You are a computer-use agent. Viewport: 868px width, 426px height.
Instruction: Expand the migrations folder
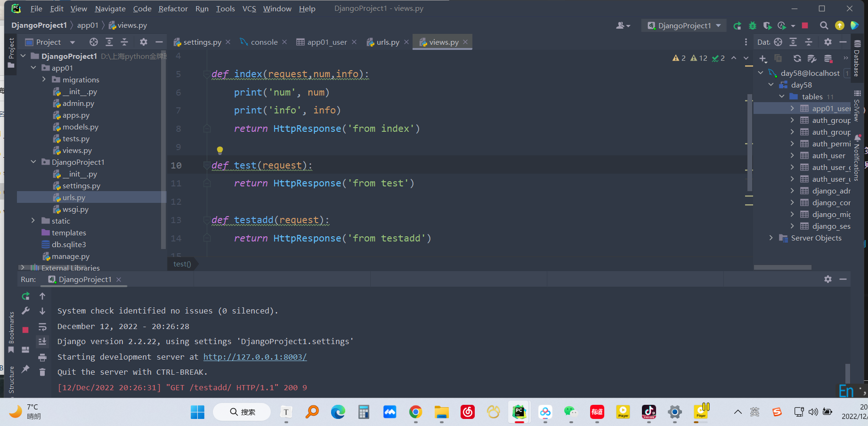click(44, 80)
